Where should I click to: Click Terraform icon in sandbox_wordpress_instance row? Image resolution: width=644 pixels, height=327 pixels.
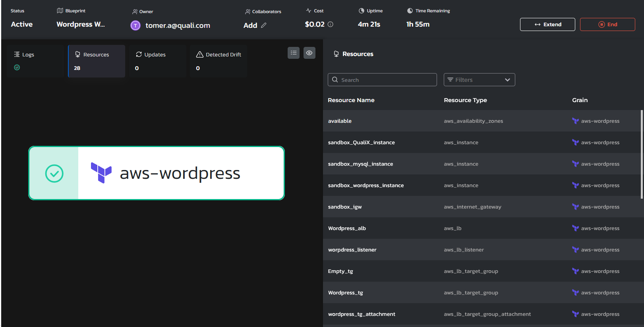pos(575,185)
